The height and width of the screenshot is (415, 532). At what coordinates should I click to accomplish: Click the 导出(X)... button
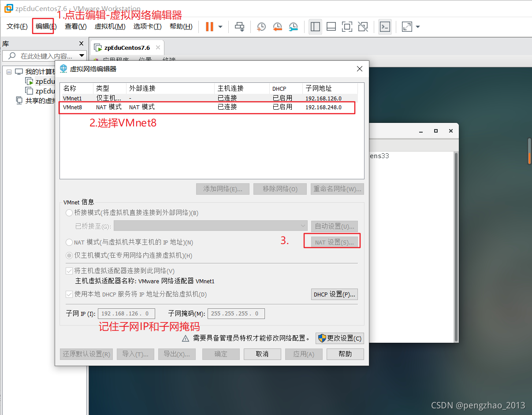pyautogui.click(x=177, y=354)
